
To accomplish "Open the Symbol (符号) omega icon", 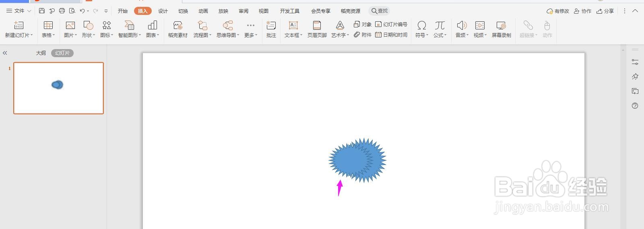I will pyautogui.click(x=421, y=25).
